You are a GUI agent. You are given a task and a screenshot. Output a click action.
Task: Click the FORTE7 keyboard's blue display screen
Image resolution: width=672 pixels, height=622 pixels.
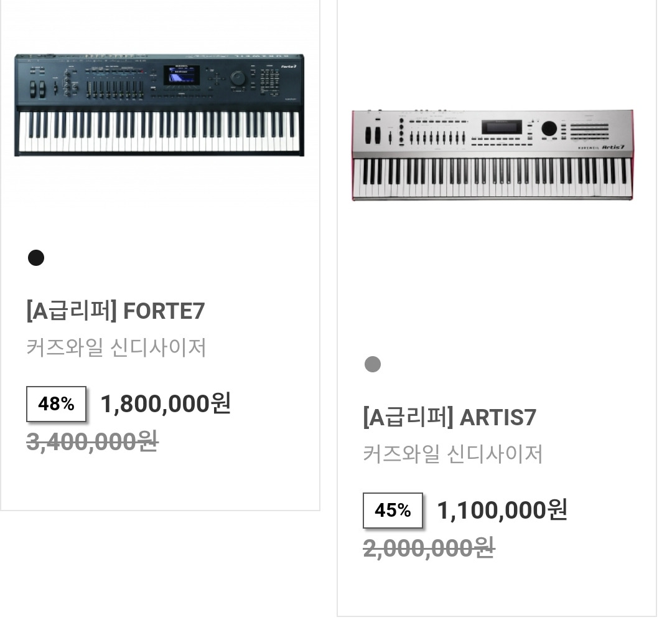tap(182, 75)
